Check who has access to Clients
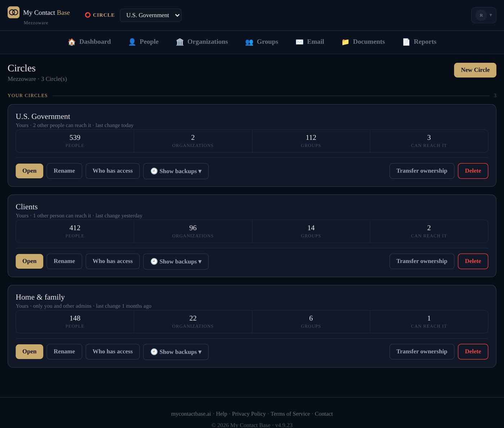 tap(113, 261)
